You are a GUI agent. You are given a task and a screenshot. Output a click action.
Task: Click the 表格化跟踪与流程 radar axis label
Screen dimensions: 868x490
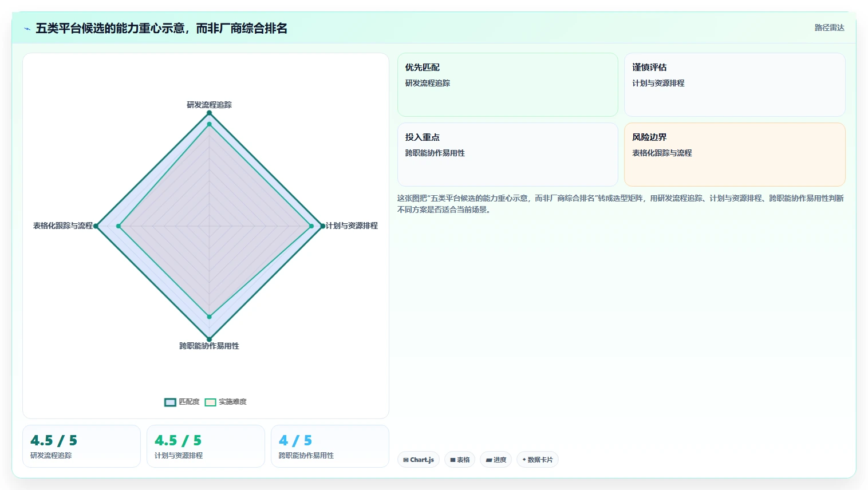point(63,226)
